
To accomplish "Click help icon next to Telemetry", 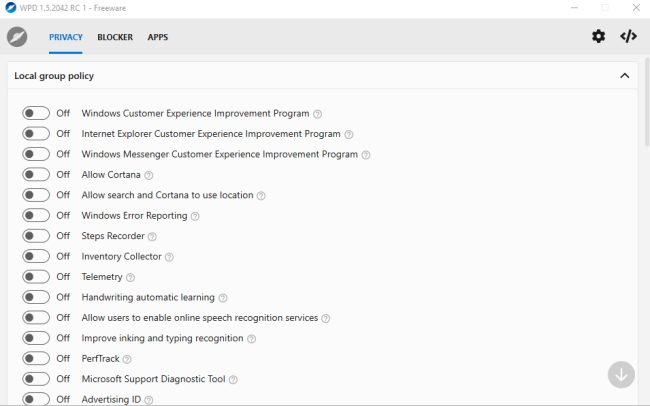I will click(130, 277).
